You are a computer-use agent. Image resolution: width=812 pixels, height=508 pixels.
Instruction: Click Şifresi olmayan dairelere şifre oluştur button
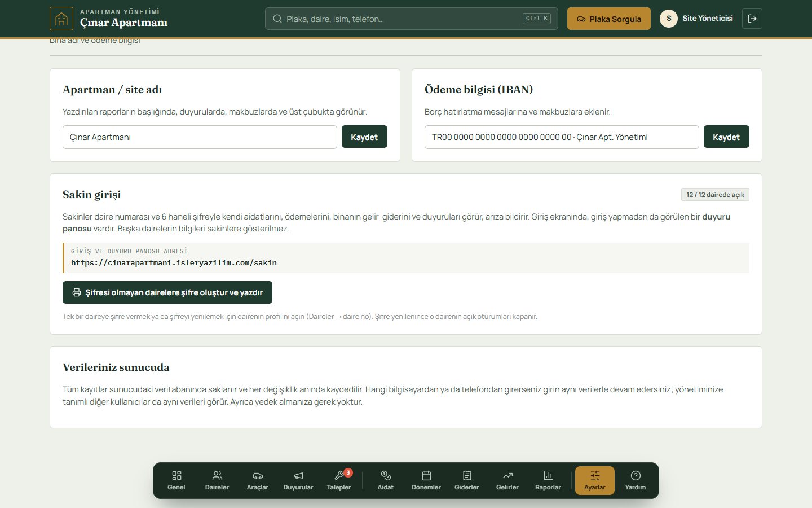(x=167, y=292)
